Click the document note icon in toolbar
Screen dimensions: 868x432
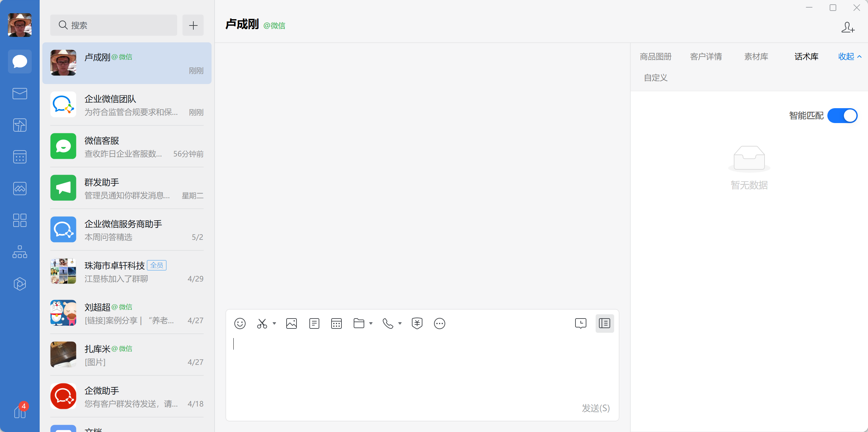click(x=314, y=324)
